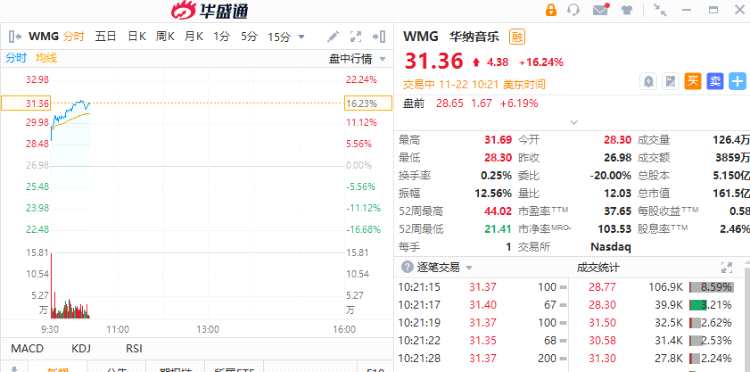Open the 15分 interval dropdown arrow
The height and width of the screenshot is (372, 750).
click(x=301, y=37)
